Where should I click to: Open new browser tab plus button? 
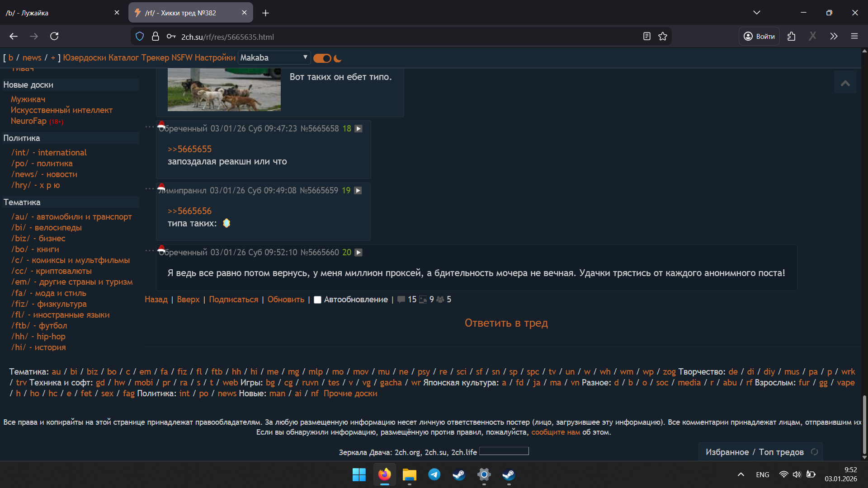coord(265,13)
